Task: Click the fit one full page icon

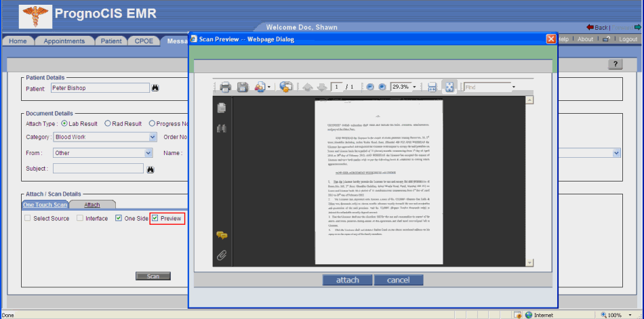Action: tap(449, 87)
